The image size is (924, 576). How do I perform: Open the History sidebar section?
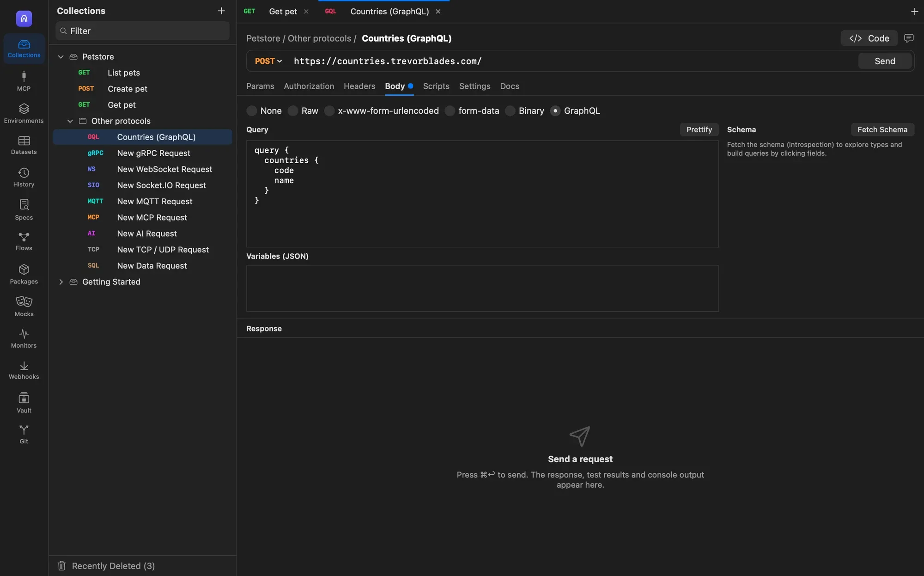point(24,178)
